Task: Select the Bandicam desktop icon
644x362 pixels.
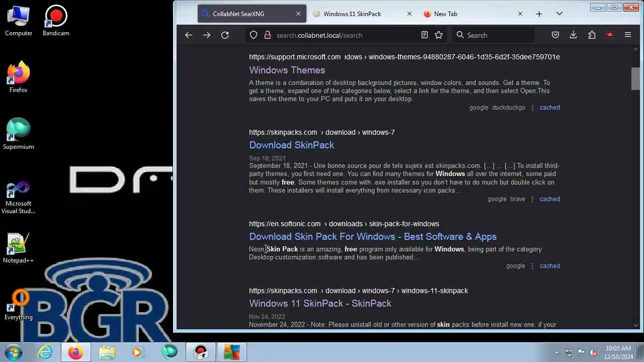Action: coord(56,21)
